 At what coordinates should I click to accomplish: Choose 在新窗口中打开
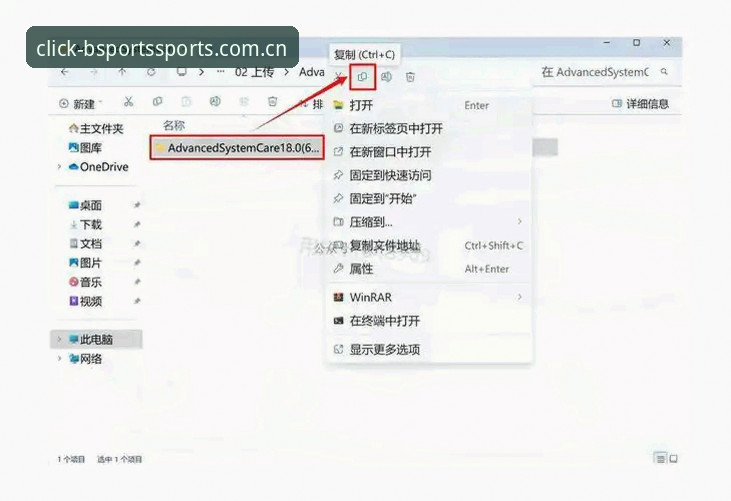(x=428, y=151)
